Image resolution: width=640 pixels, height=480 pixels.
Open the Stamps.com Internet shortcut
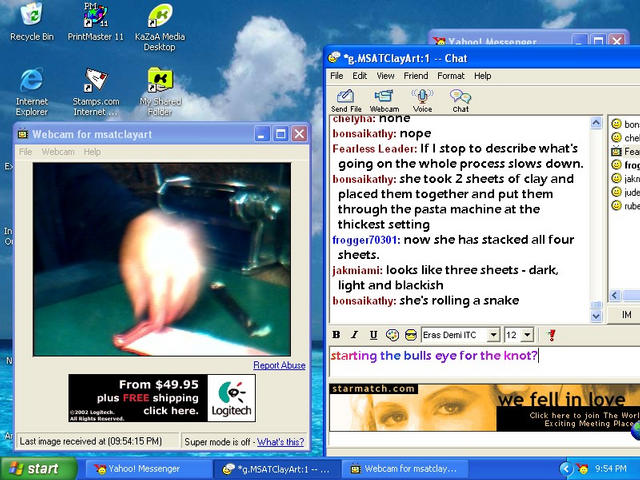[x=96, y=92]
